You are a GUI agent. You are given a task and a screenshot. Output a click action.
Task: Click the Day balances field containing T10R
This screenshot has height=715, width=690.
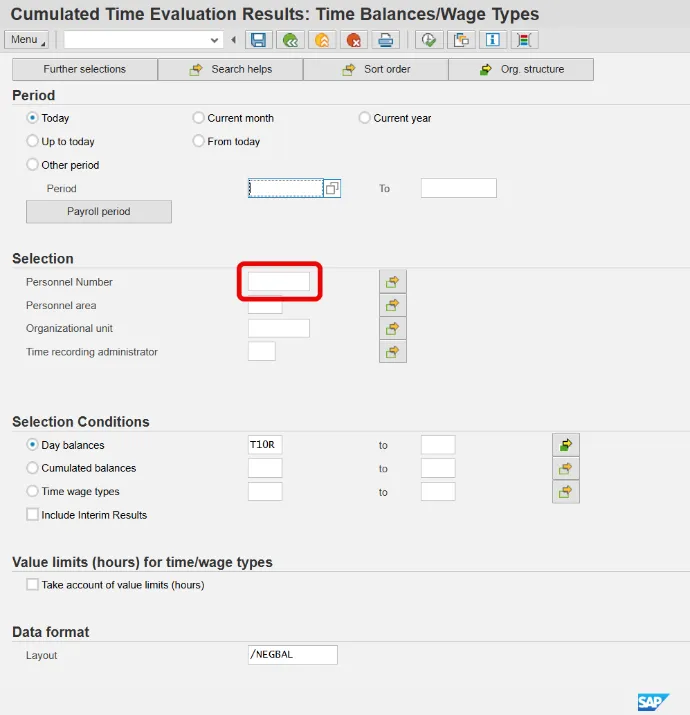(265, 445)
